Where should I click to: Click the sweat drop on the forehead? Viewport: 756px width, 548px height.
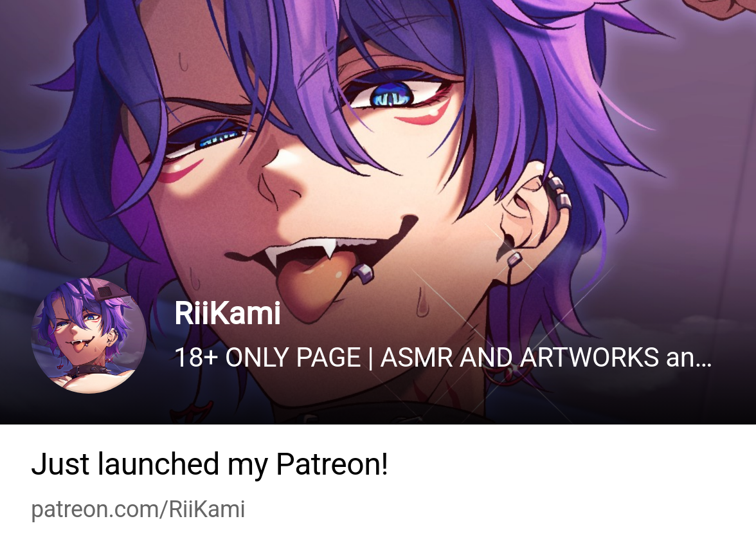(183, 61)
